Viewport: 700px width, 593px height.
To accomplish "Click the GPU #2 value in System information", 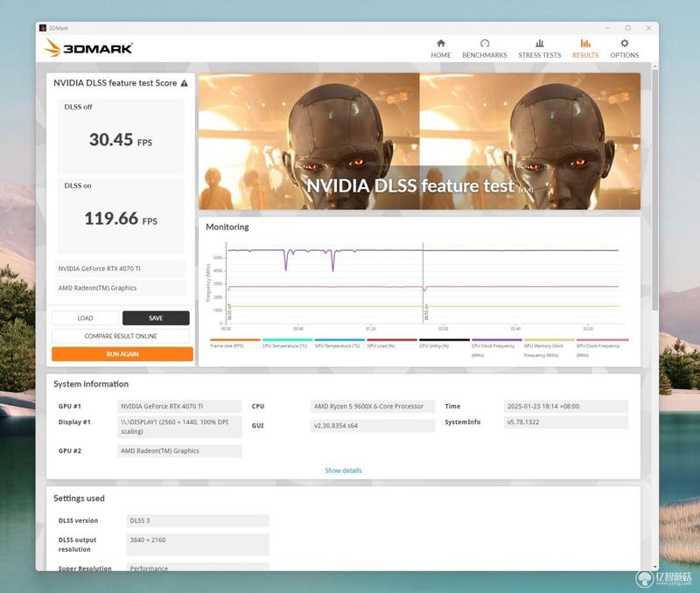I will pos(179,450).
